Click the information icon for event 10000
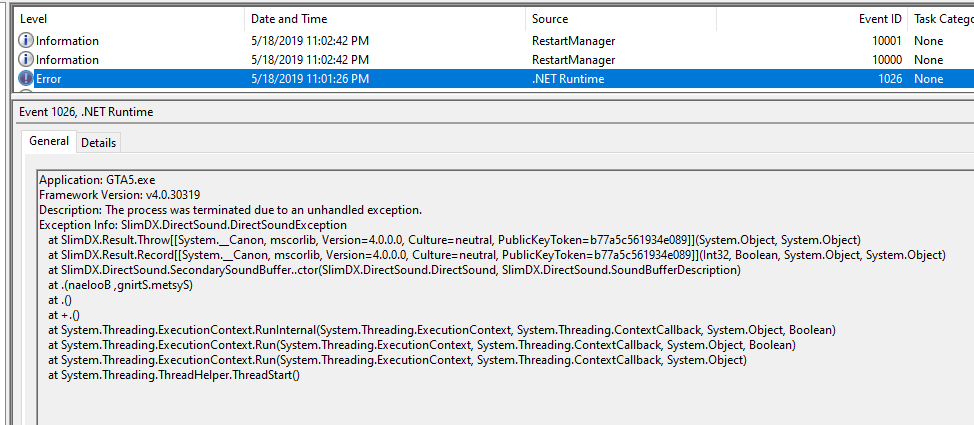 click(x=26, y=60)
